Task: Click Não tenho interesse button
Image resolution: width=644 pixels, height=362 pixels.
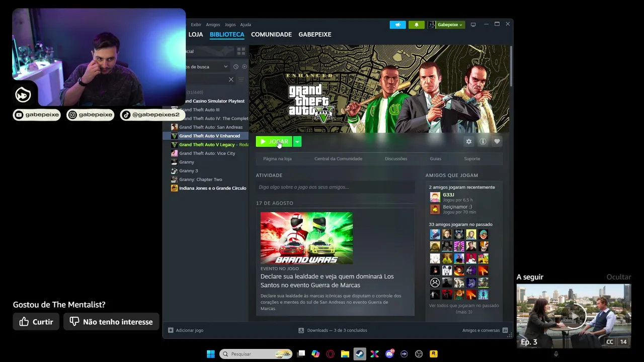Action: (x=112, y=322)
